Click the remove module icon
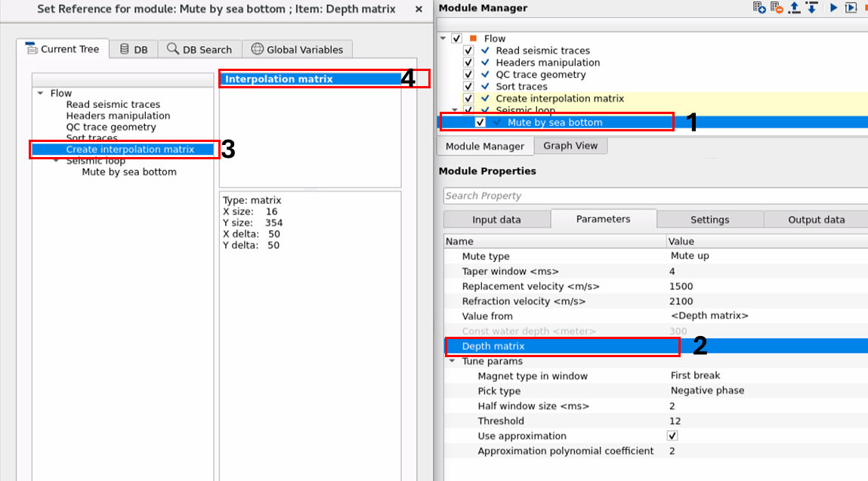868x481 pixels. coord(777,8)
